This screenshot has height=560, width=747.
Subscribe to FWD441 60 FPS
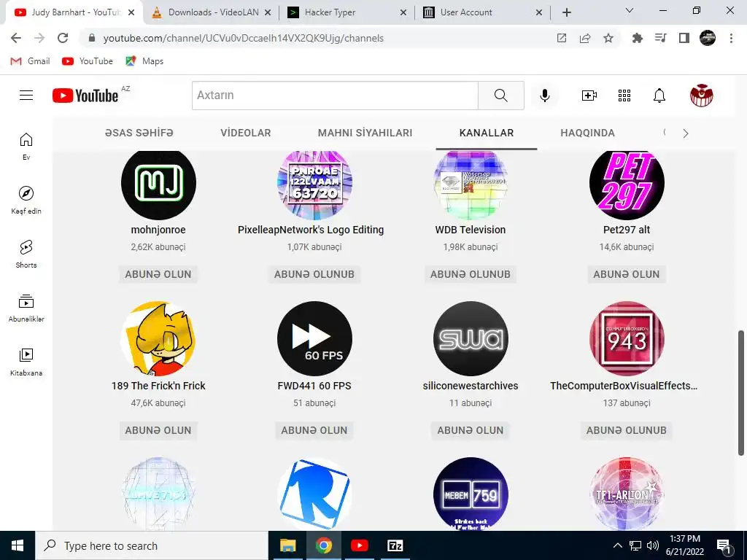tap(314, 430)
